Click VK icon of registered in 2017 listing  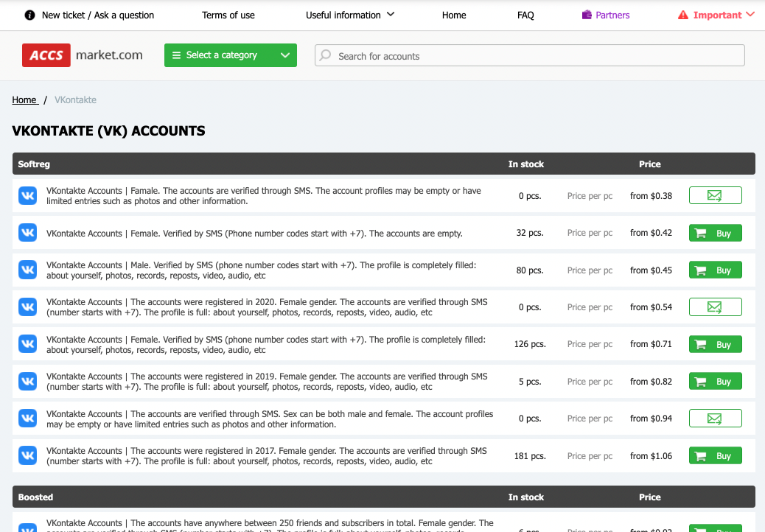tap(28, 455)
